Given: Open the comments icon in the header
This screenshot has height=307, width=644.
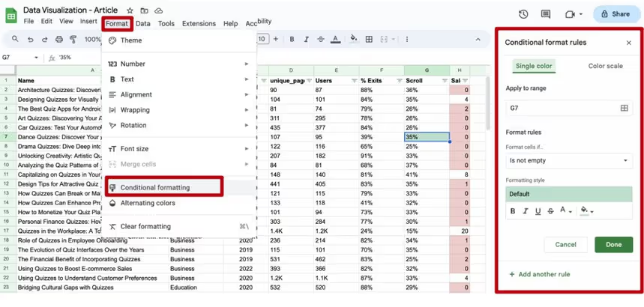Looking at the screenshot, I should coord(546,14).
